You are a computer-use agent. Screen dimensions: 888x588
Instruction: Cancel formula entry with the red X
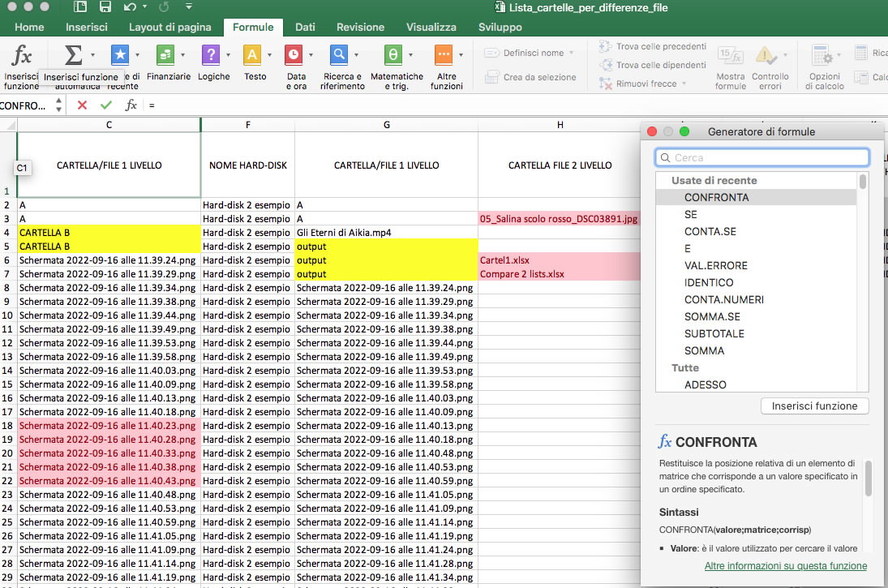pos(82,105)
